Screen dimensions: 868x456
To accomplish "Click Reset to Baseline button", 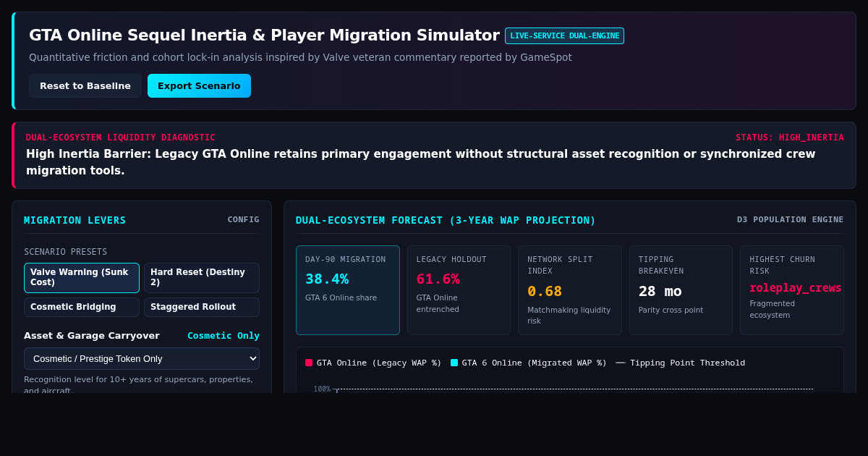I will [x=85, y=85].
